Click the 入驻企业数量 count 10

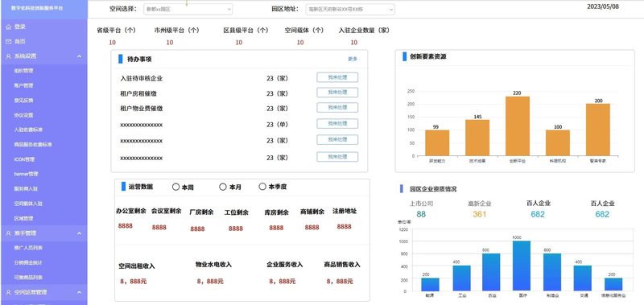354,43
